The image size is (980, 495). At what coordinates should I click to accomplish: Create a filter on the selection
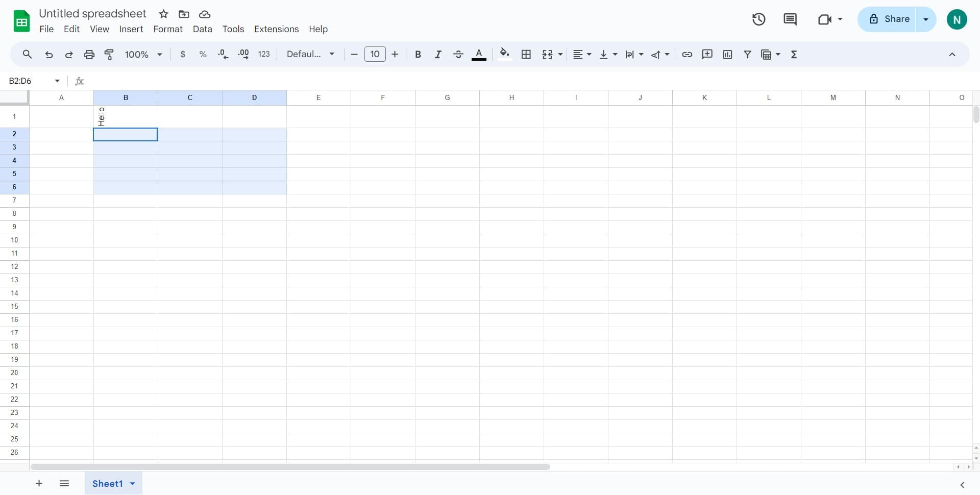pos(747,54)
